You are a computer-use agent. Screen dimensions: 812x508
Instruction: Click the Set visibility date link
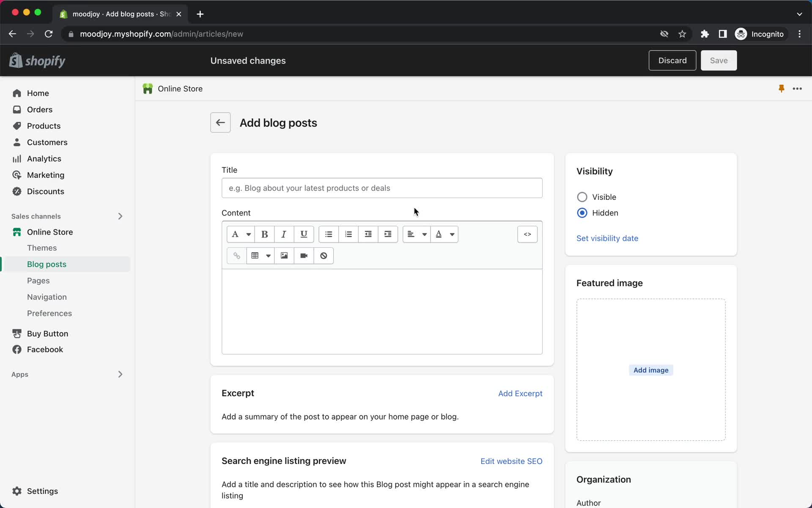pos(607,238)
